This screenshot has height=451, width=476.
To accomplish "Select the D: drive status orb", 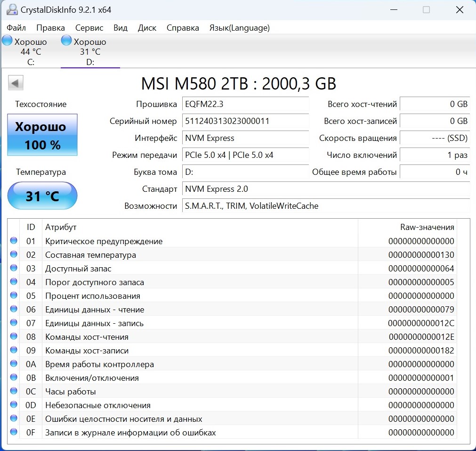I will pyautogui.click(x=66, y=41).
